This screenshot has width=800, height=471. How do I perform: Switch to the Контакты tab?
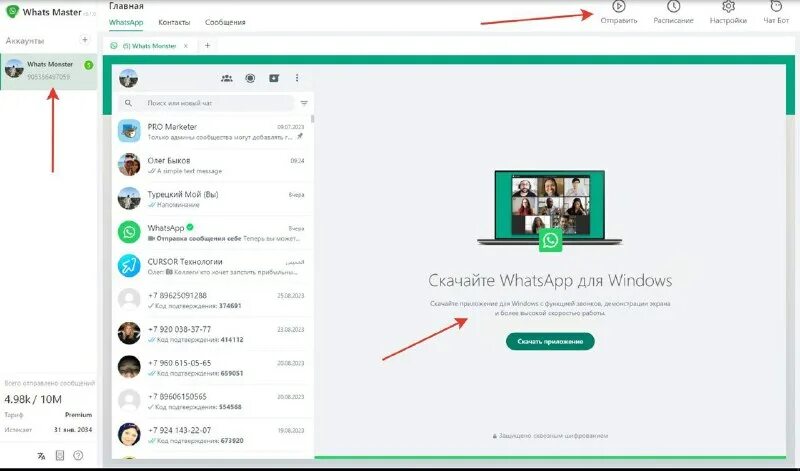tap(174, 22)
